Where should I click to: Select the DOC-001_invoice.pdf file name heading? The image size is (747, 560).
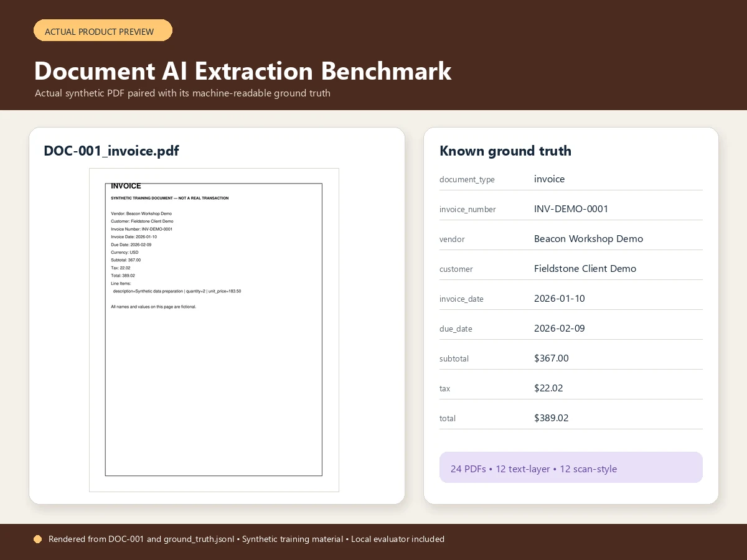coord(111,151)
